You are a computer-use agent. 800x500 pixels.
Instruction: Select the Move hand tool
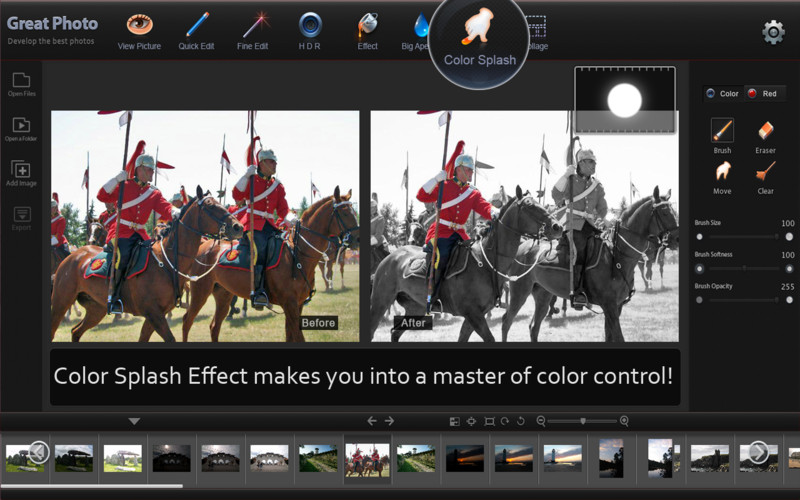point(722,177)
